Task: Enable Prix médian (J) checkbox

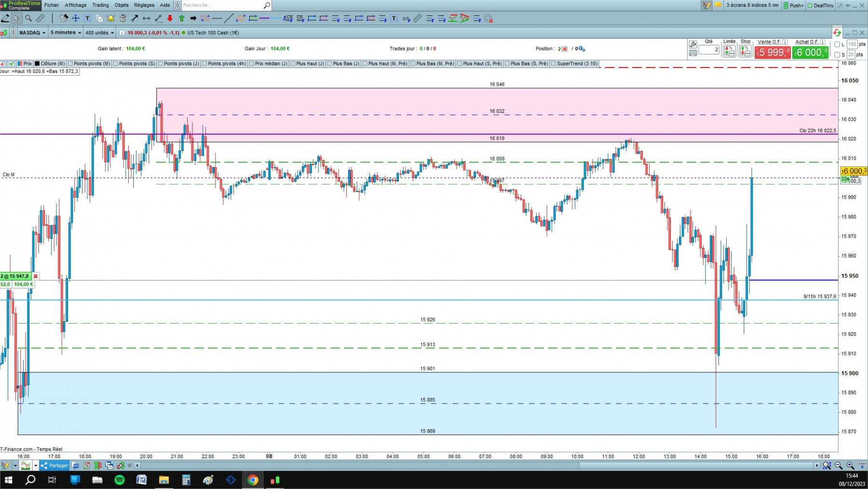Action: point(252,64)
